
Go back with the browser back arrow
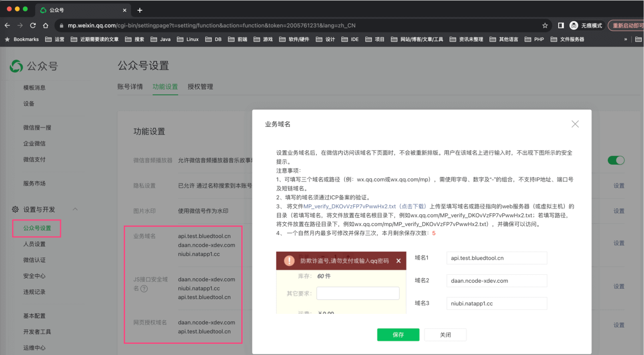[8, 26]
